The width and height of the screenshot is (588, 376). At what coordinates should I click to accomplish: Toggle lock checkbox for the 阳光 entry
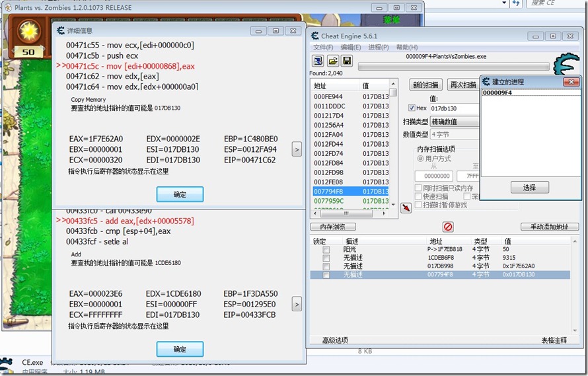[326, 250]
